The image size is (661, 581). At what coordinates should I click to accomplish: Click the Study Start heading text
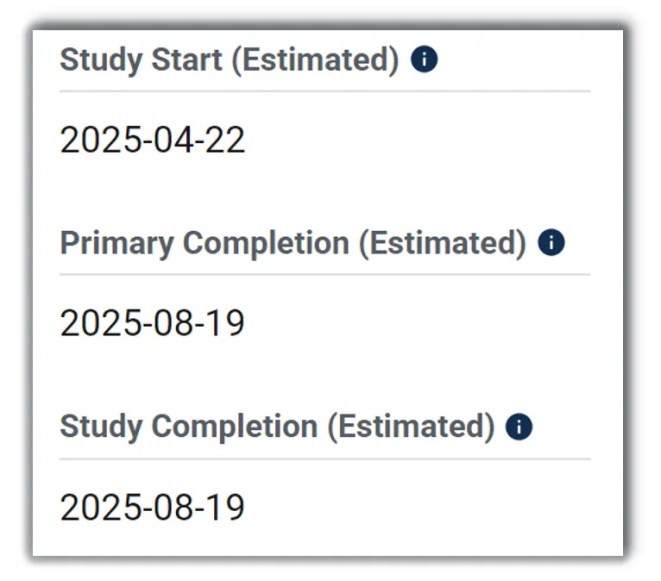[x=141, y=60]
